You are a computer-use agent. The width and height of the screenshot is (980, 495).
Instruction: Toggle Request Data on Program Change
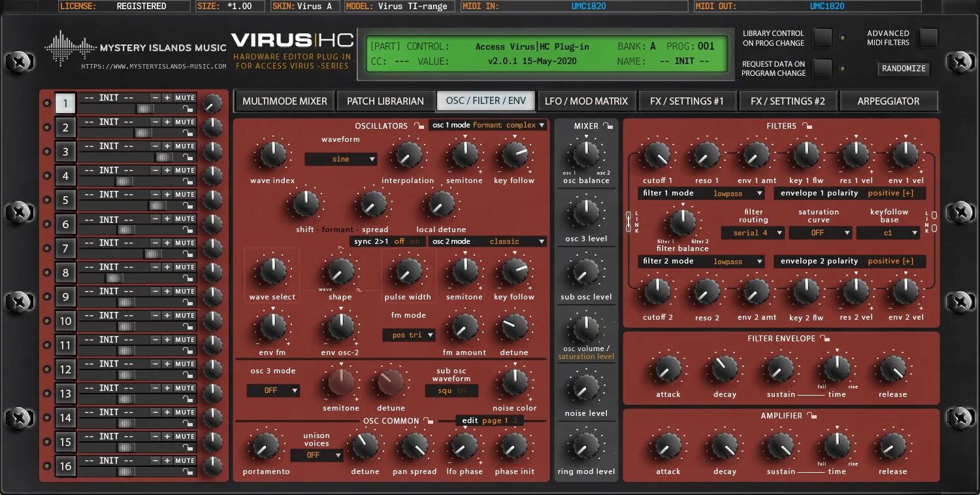[822, 68]
